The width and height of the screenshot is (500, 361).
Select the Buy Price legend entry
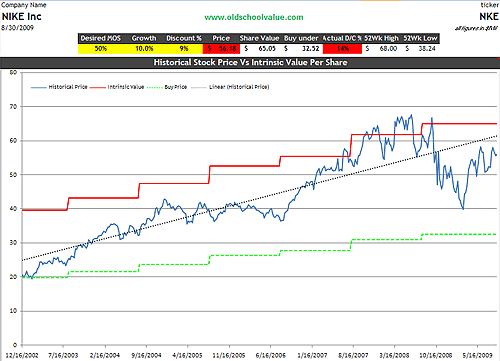click(167, 87)
